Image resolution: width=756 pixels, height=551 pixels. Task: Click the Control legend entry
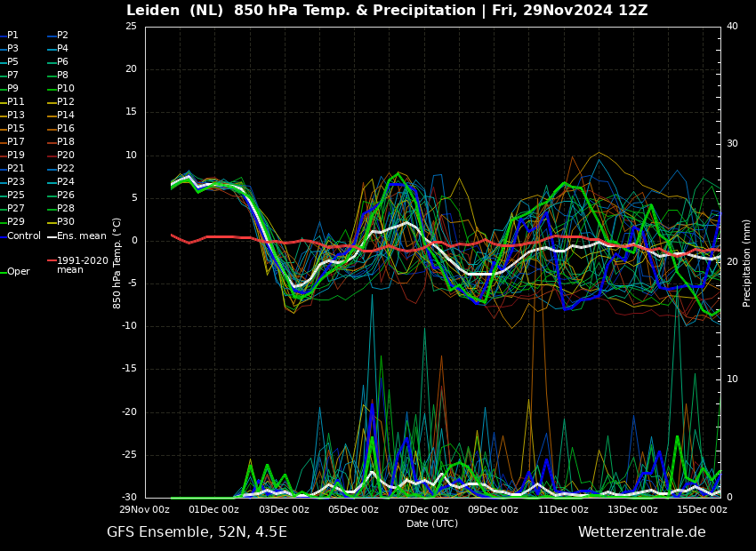pyautogui.click(x=24, y=236)
